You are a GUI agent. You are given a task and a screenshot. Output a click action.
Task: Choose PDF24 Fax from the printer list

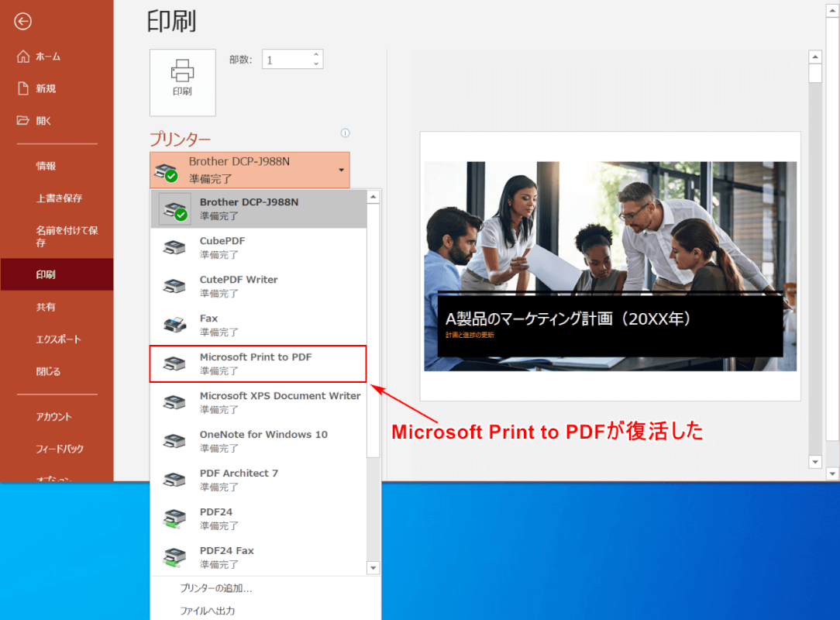click(x=174, y=556)
